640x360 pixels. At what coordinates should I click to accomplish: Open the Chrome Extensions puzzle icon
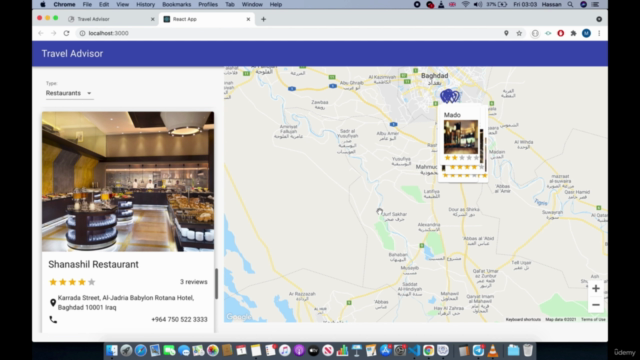(573, 33)
